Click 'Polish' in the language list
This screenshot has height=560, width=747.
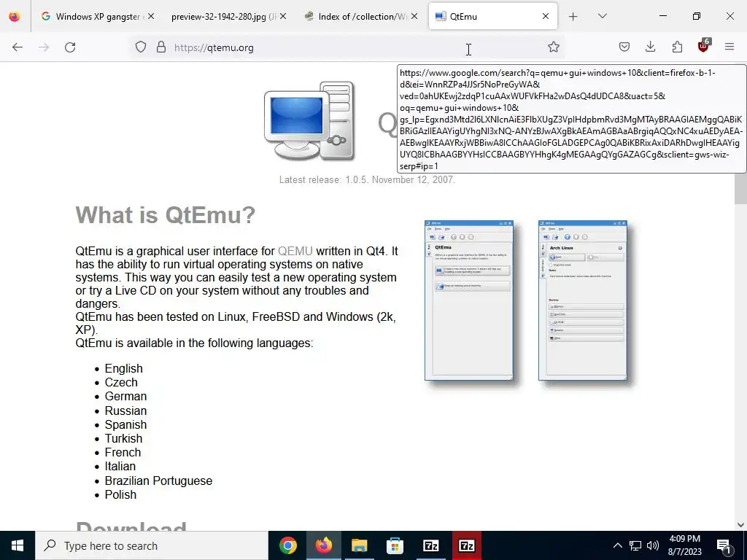click(120, 494)
